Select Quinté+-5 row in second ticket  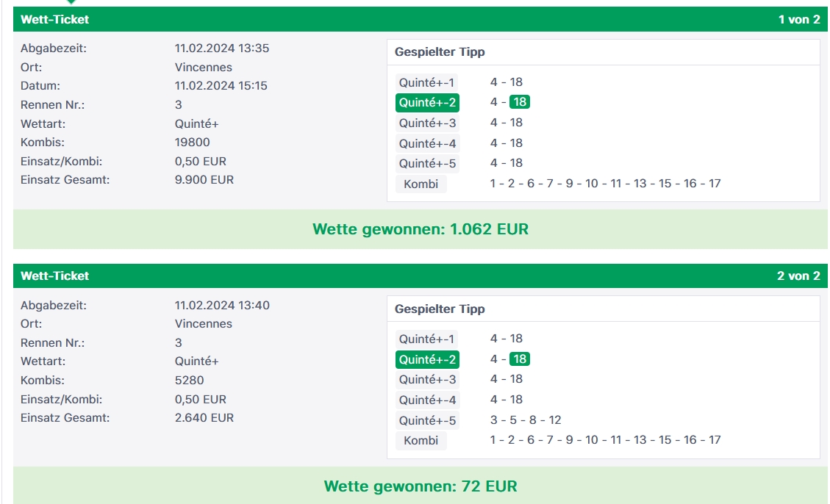(x=604, y=420)
